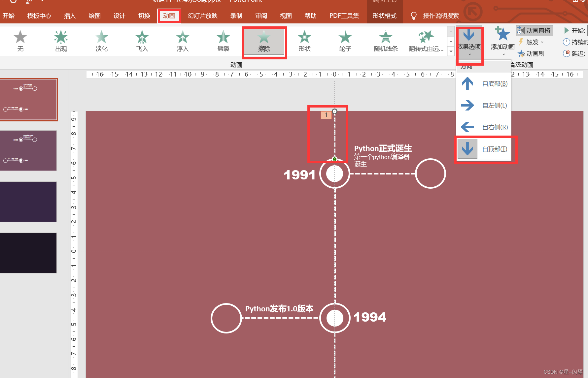Image resolution: width=588 pixels, height=378 pixels.
Task: Select the 1994 timeline circle marker
Action: tap(335, 318)
